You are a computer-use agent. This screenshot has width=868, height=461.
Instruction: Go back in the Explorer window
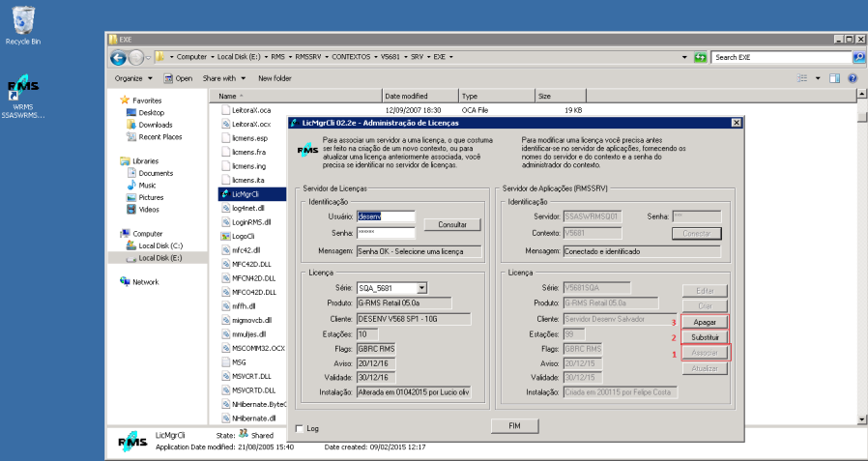[x=118, y=57]
